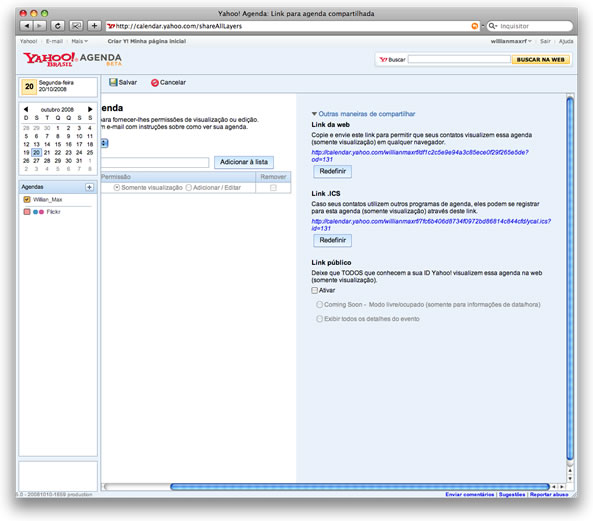The width and height of the screenshot is (593, 521).
Task: Click the add bookmark plus button
Action: [94, 26]
